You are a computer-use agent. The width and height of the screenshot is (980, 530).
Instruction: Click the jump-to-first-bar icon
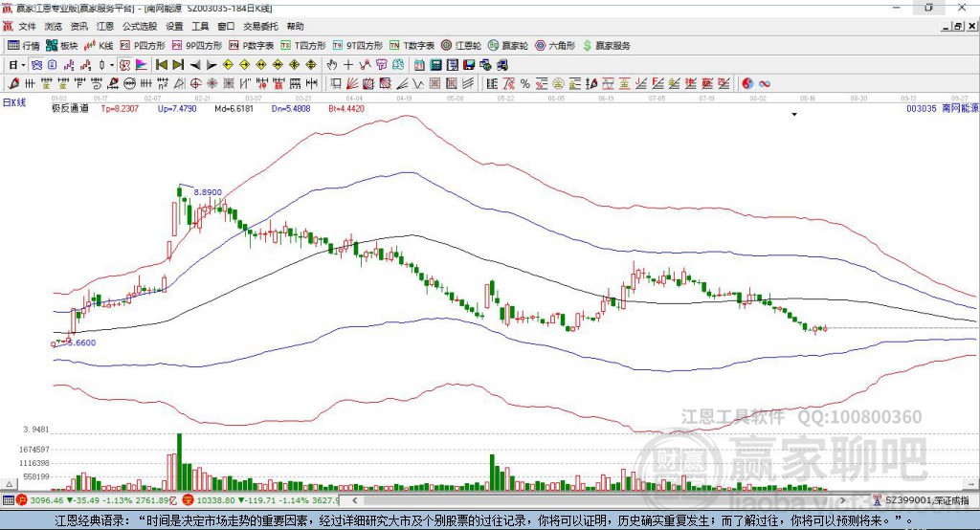162,65
